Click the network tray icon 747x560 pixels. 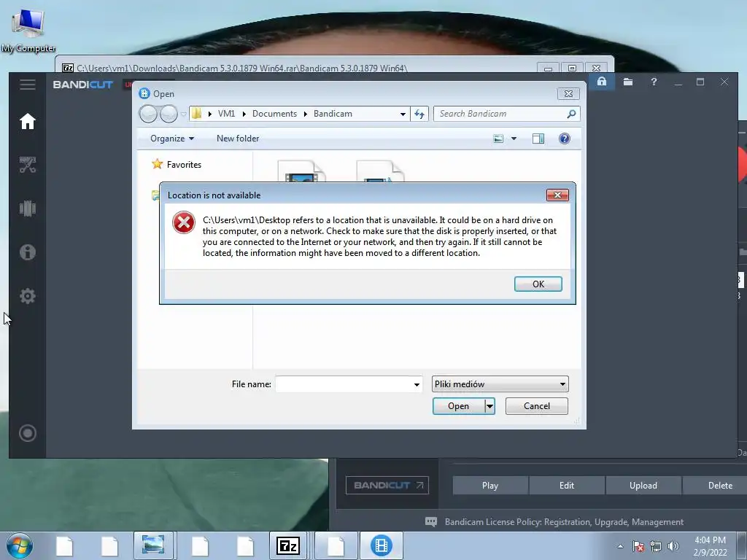(x=656, y=546)
